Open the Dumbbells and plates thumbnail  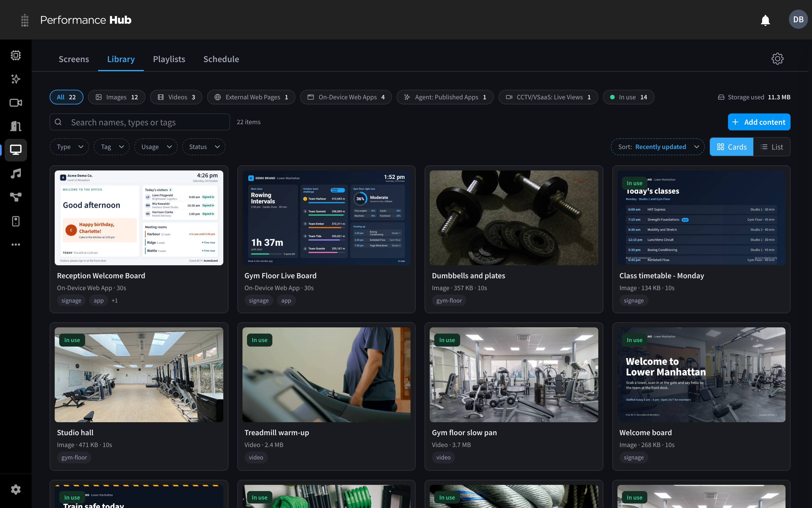tap(514, 218)
